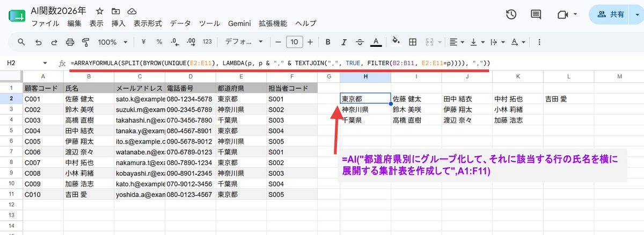Open the 拡張機能 menu
Screen dimensions: 644x235
[273, 24]
